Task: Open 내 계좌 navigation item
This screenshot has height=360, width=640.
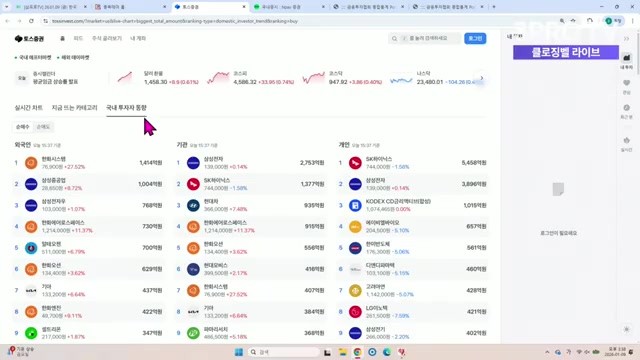Action: (138, 38)
